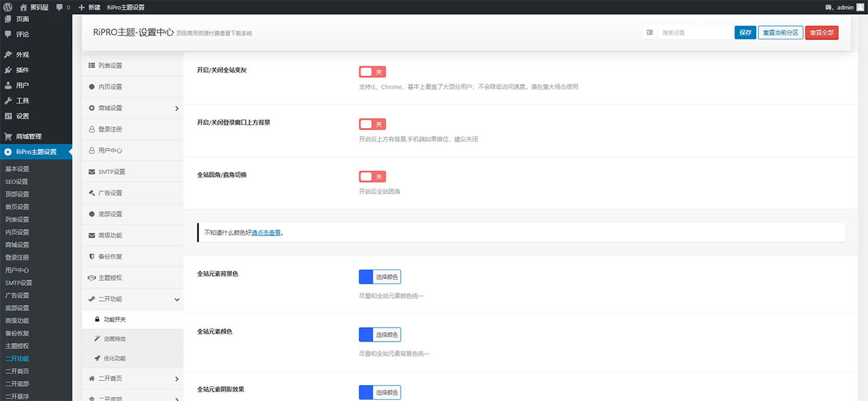Click the plugins icon in sidebar
This screenshot has height=401, width=868.
click(8, 70)
